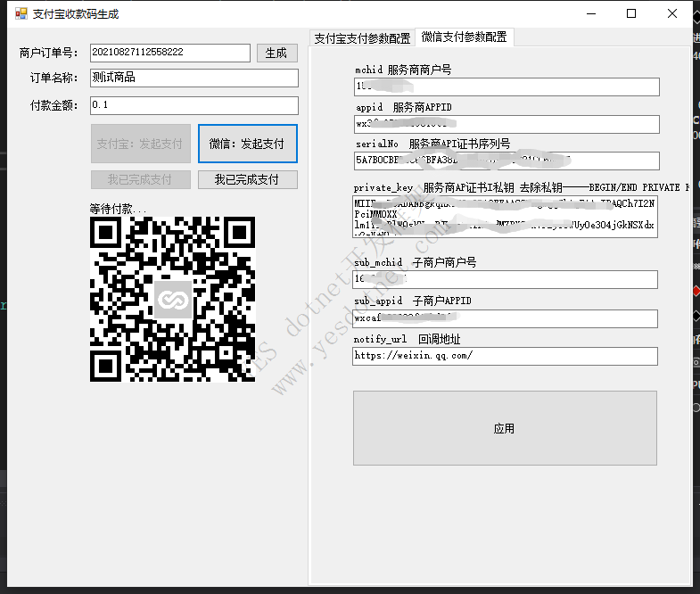Image resolution: width=700 pixels, height=594 pixels.
Task: Click the notify_url 回调地址 field
Action: [x=505, y=356]
